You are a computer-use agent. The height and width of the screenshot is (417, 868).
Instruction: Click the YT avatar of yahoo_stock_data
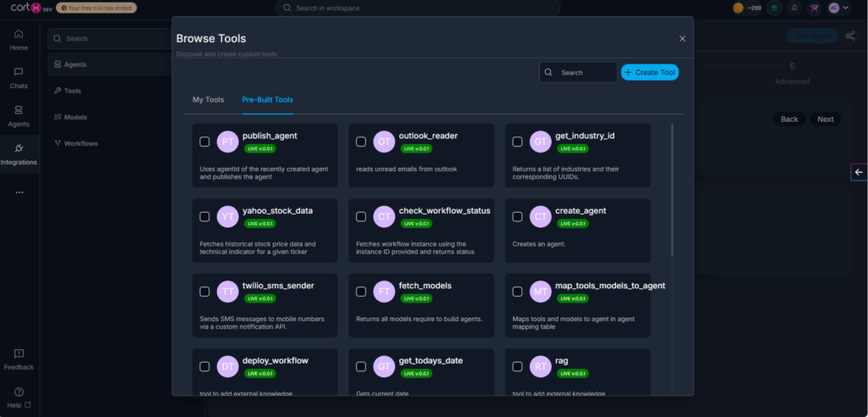pyautogui.click(x=227, y=216)
